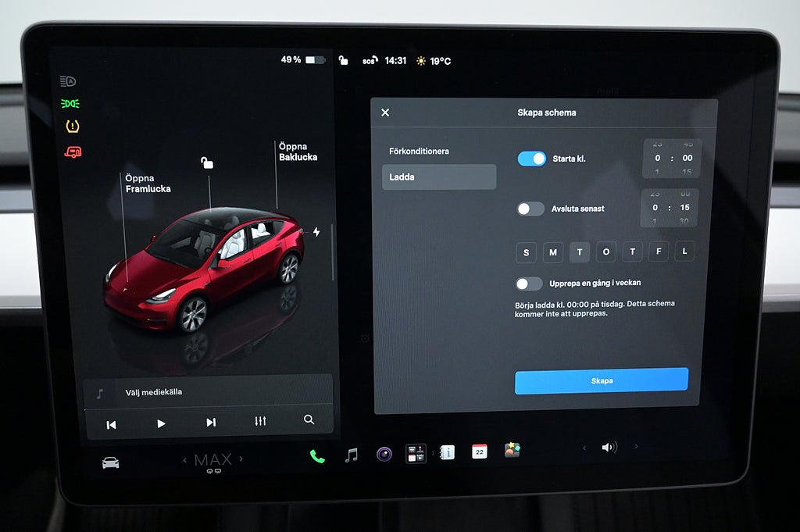Select the O day button for Wednesday
800x532 pixels.
click(x=606, y=252)
